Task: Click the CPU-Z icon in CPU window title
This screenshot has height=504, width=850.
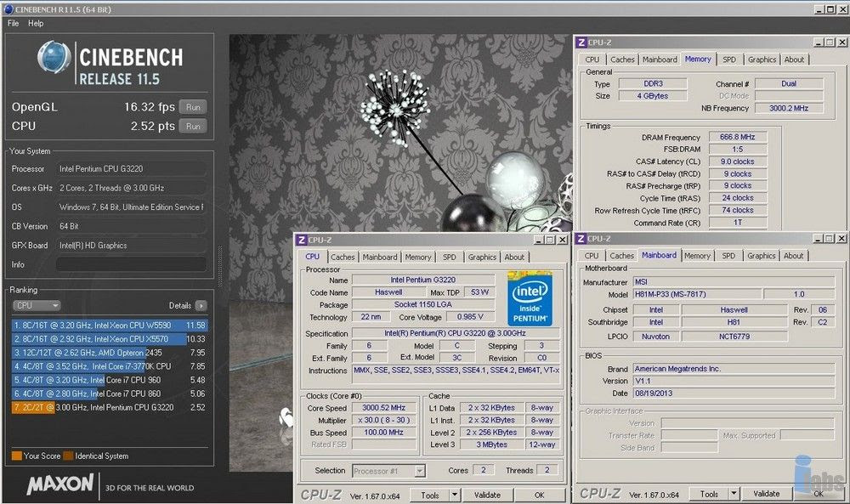Action: click(302, 240)
